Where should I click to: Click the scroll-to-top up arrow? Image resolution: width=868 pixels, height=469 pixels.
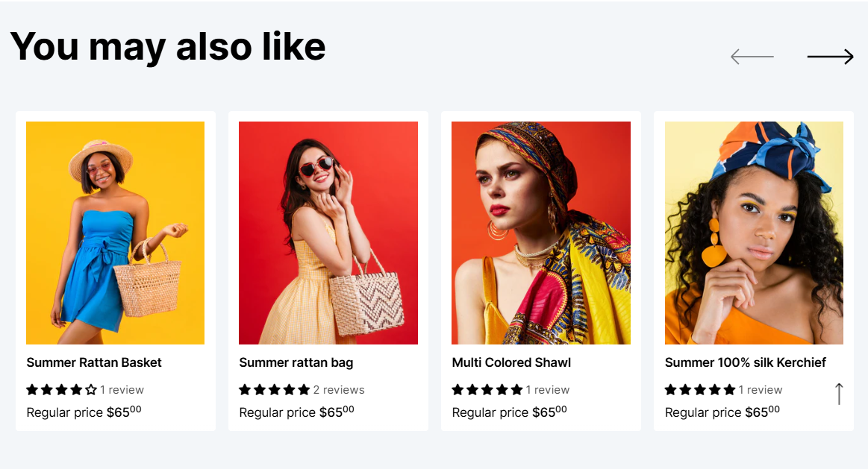(x=839, y=394)
